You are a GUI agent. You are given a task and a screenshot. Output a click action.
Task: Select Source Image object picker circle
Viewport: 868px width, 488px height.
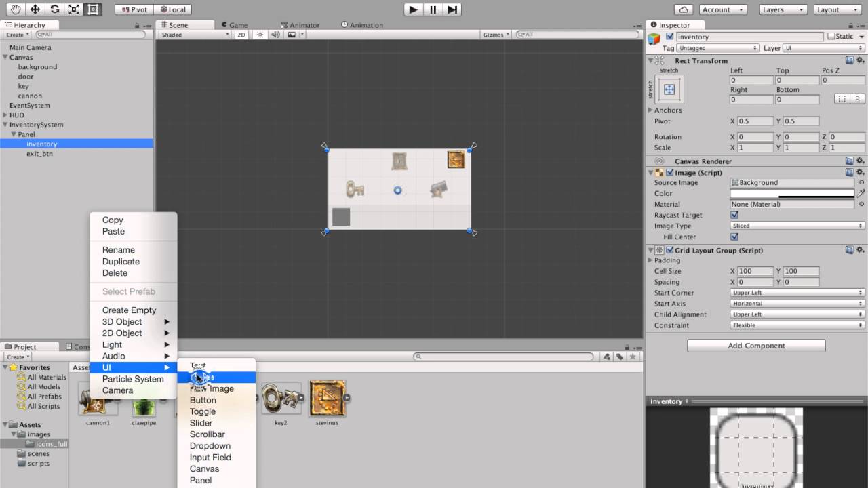tap(861, 182)
